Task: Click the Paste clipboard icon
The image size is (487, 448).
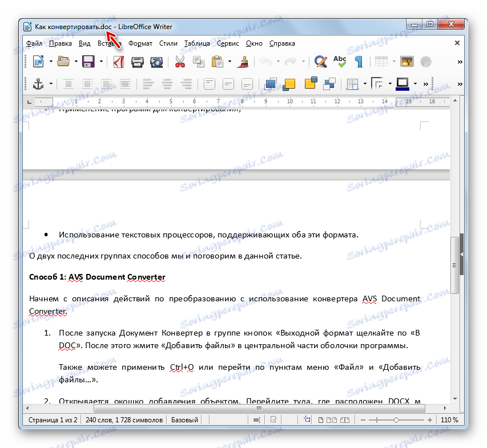Action: (218, 62)
